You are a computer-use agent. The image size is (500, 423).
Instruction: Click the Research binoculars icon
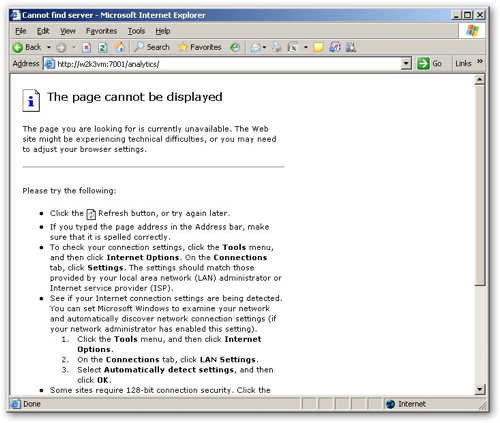(351, 47)
